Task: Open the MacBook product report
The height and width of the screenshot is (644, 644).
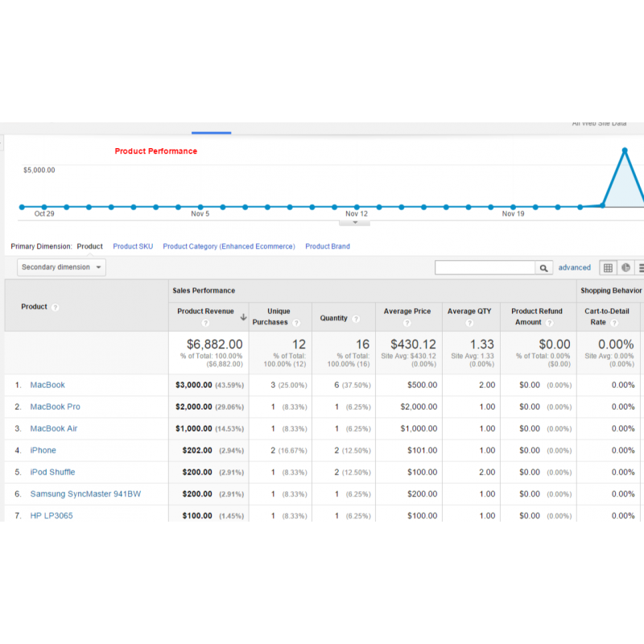Action: [47, 385]
